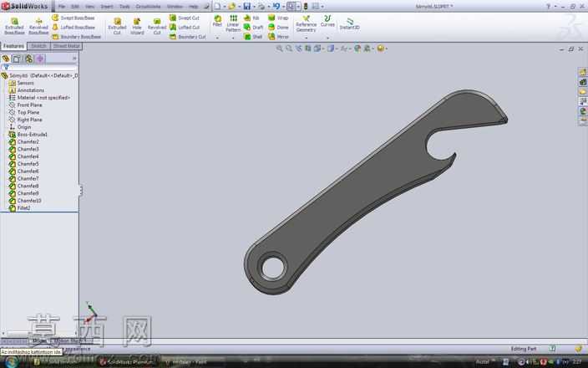Select Lofted Boss/Base
The image size is (588, 368).
tap(73, 27)
